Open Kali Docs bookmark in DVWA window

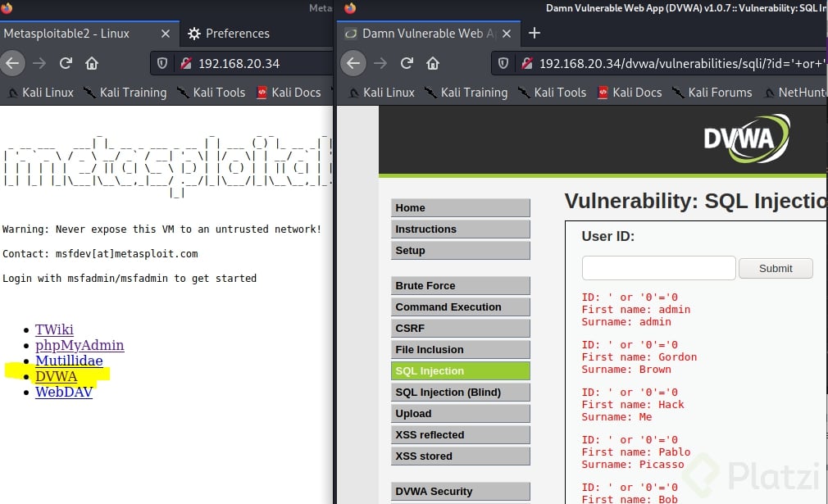coord(630,93)
